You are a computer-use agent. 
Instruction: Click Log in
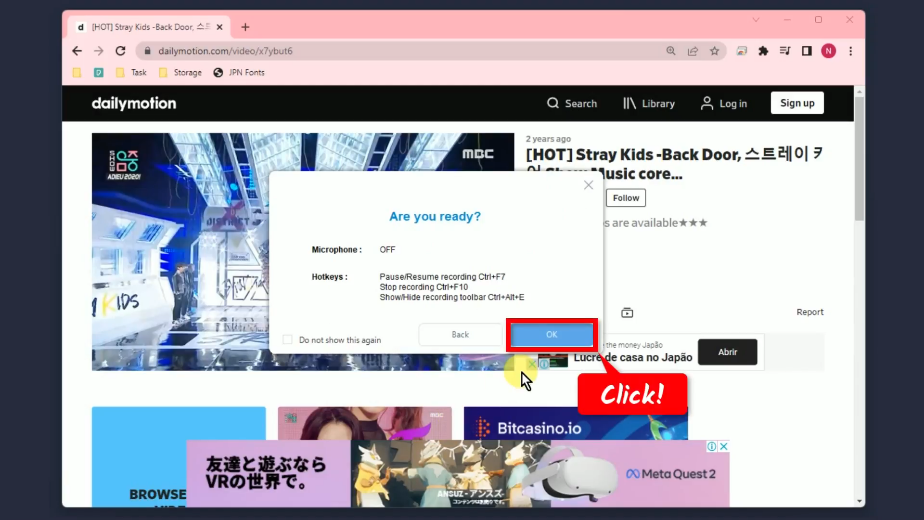coord(724,103)
